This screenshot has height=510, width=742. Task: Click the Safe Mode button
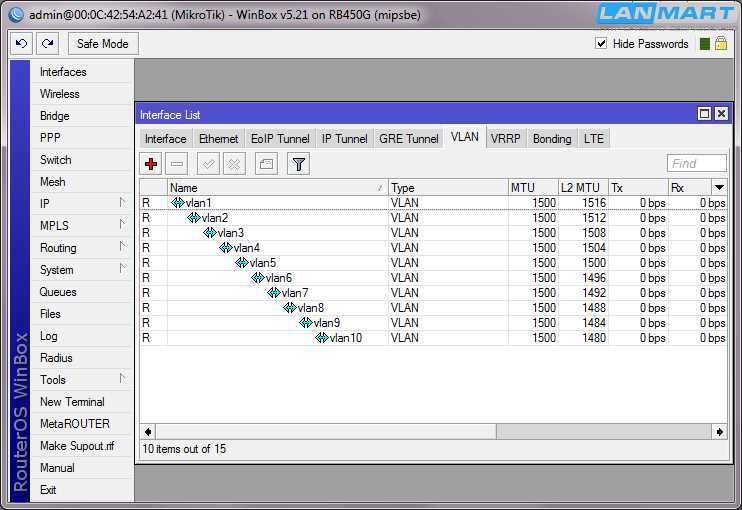[103, 44]
